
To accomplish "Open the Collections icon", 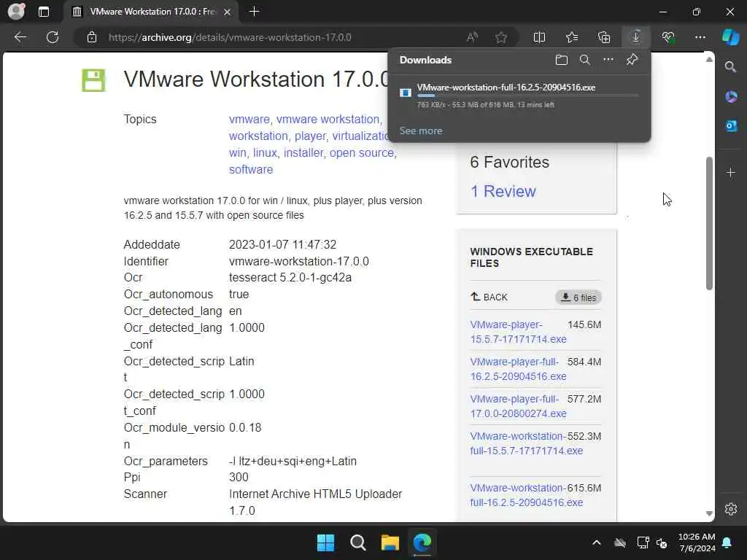I will [604, 37].
